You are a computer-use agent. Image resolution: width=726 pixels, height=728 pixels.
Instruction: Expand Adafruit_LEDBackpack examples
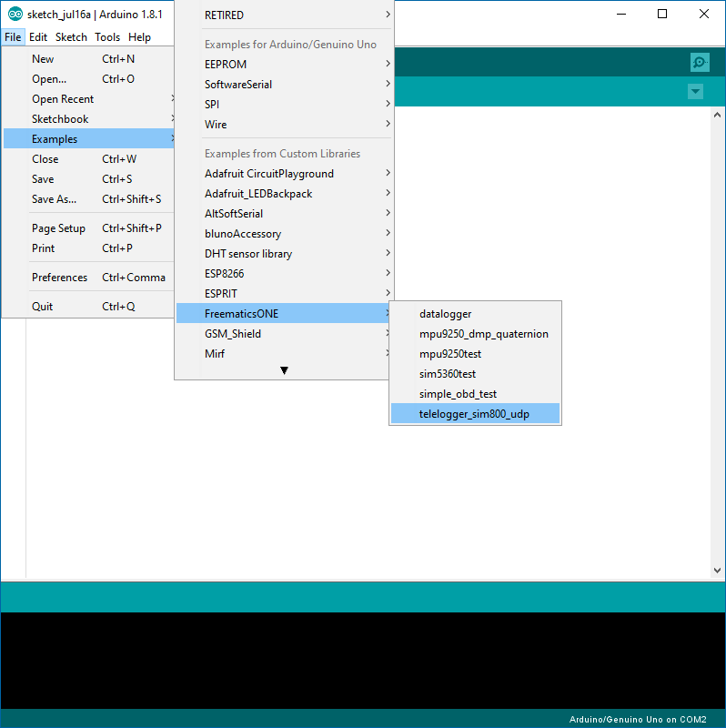[x=285, y=193]
